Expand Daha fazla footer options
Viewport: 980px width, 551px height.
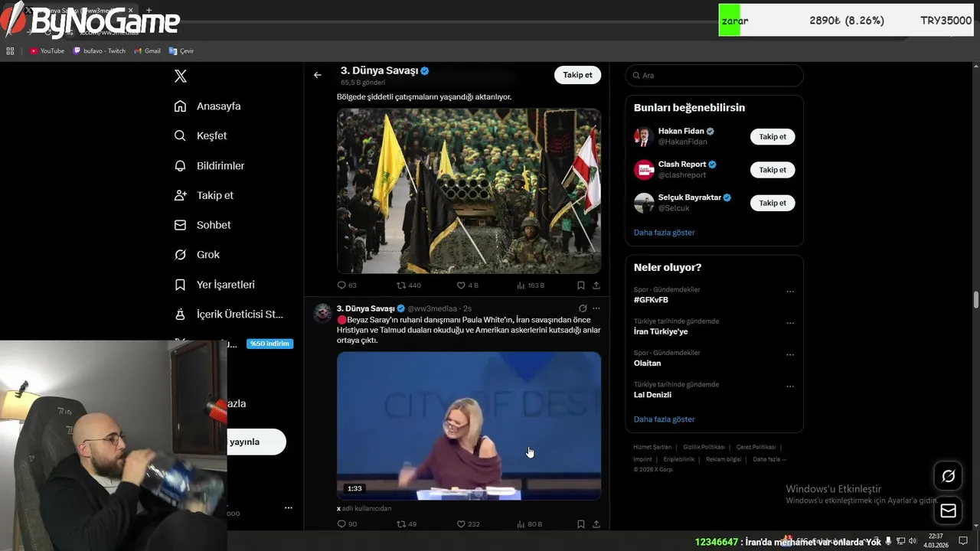click(769, 459)
